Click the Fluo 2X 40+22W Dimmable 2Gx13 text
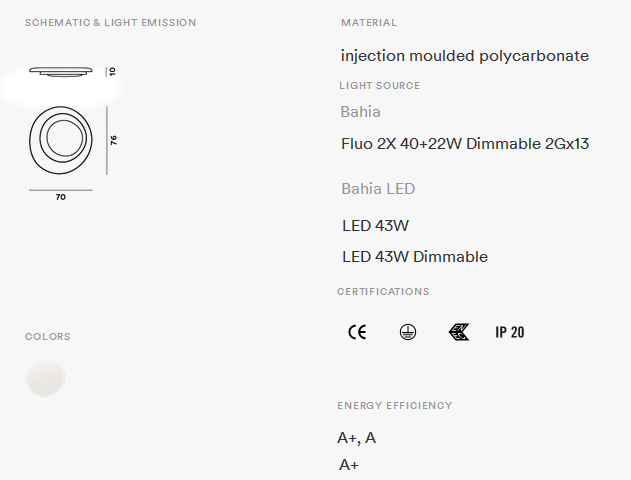 pos(465,144)
